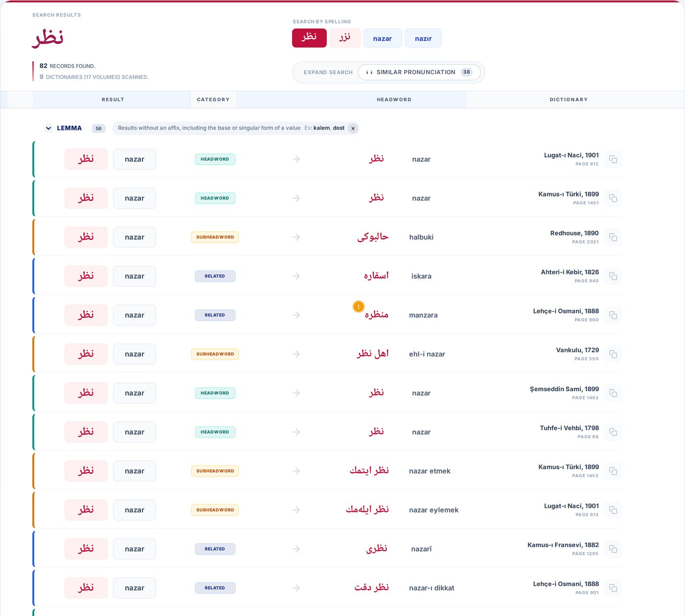Toggle Similar Pronunciation search expansion
The height and width of the screenshot is (616, 685).
point(419,72)
